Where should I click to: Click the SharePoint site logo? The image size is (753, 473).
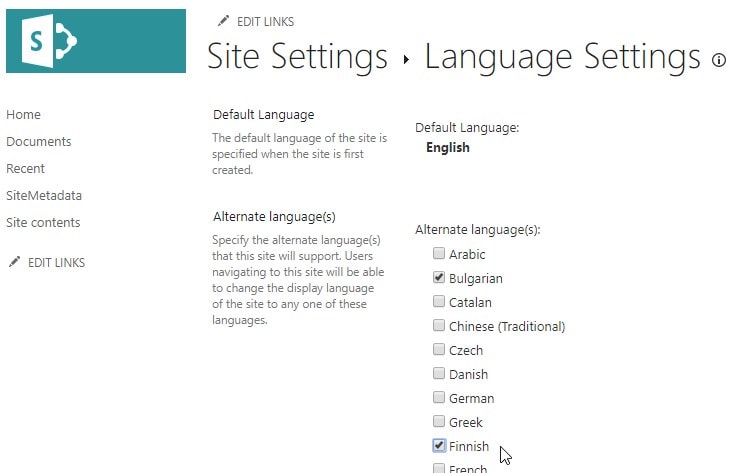click(x=95, y=40)
